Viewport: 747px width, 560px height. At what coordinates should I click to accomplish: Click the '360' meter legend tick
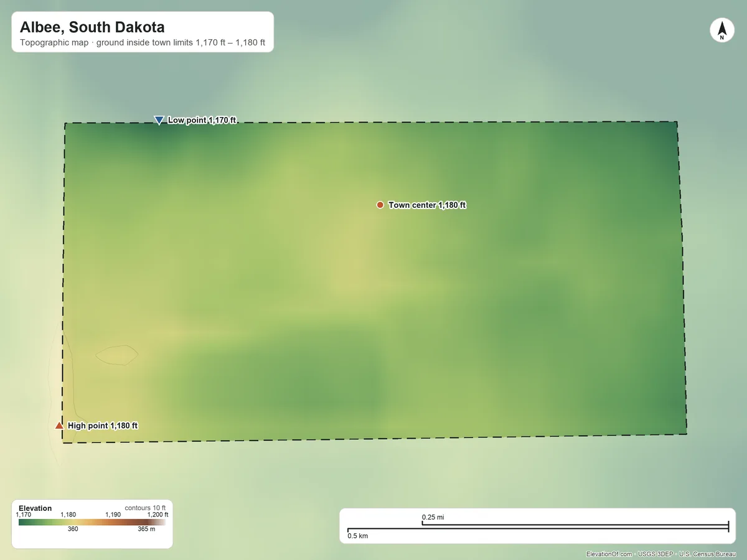pyautogui.click(x=73, y=530)
